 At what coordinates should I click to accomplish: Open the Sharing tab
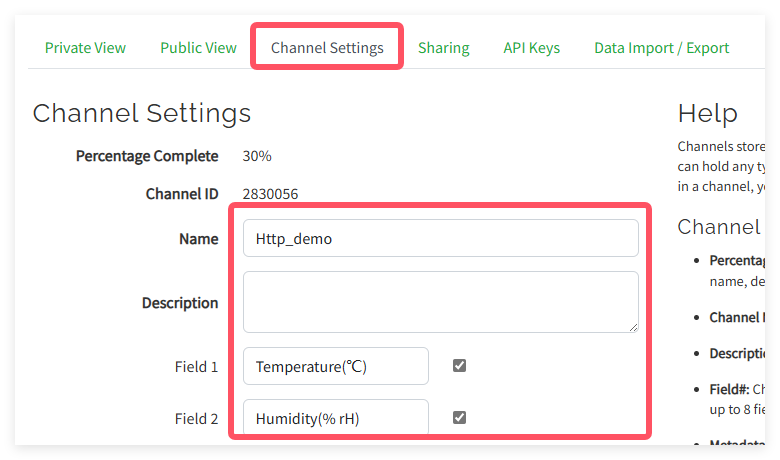[x=443, y=48]
